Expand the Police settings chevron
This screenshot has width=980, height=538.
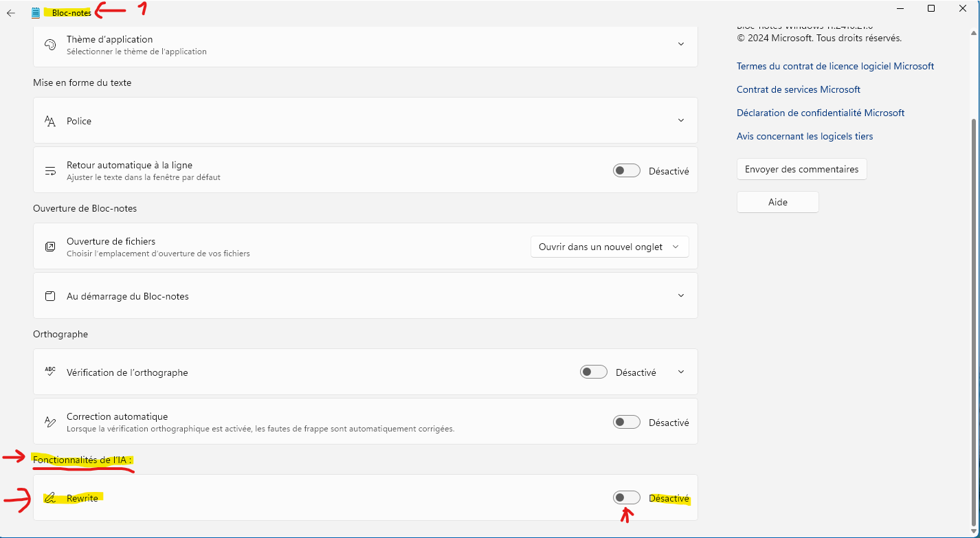click(x=681, y=120)
